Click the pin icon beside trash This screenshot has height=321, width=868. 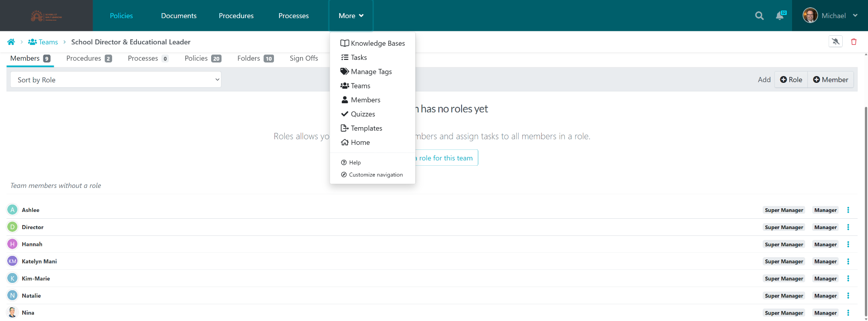click(x=835, y=42)
